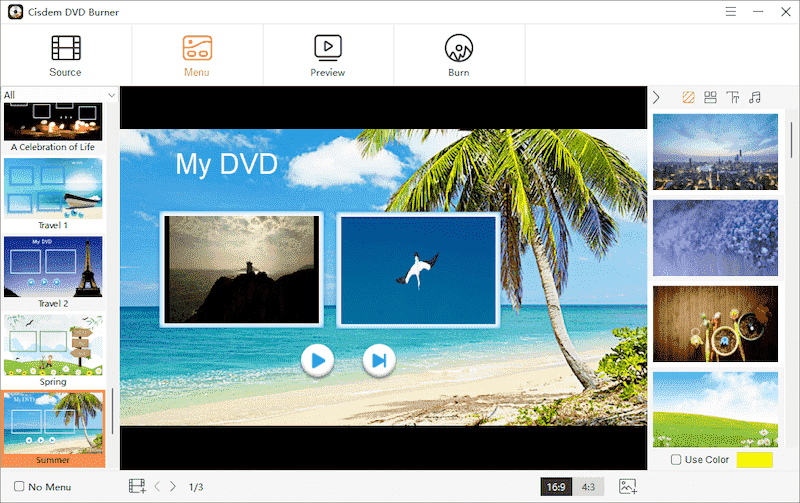800x503 pixels.
Task: Open the text style panel icon
Action: point(733,97)
